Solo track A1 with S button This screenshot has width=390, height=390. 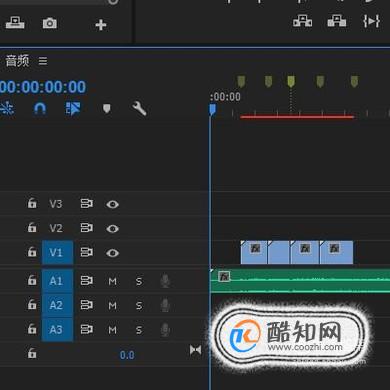tap(139, 282)
